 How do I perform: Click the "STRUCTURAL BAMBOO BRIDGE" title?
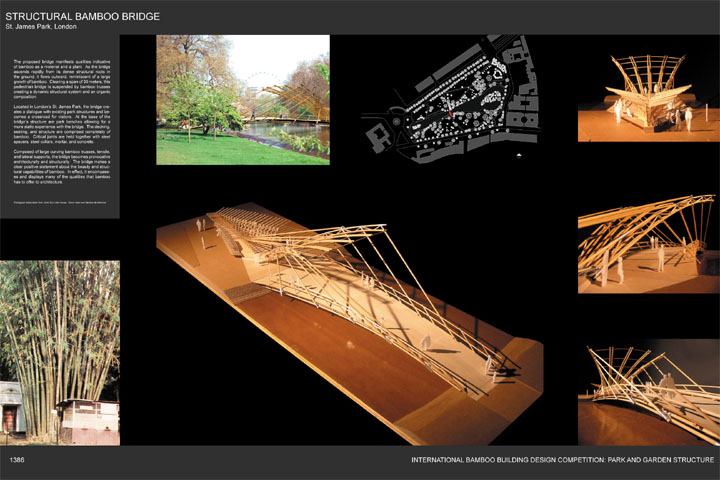pyautogui.click(x=82, y=16)
